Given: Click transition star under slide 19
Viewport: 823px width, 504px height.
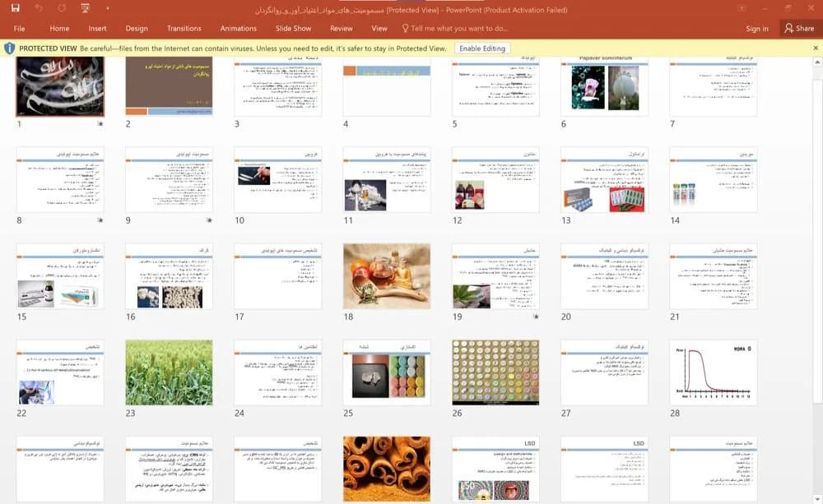Looking at the screenshot, I should (x=536, y=317).
